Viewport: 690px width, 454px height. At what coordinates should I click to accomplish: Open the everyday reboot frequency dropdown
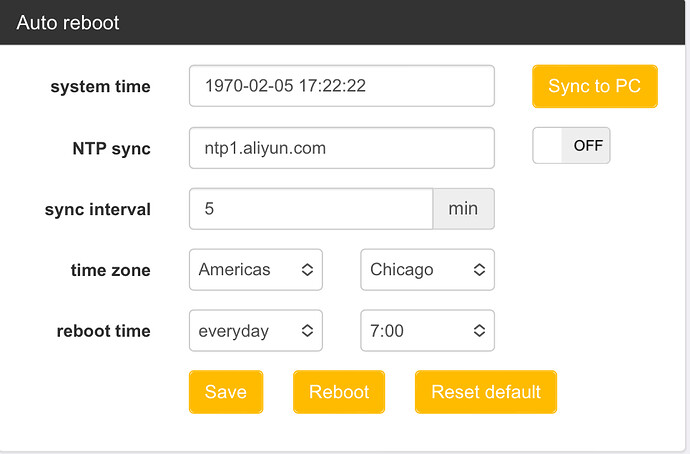pos(255,331)
